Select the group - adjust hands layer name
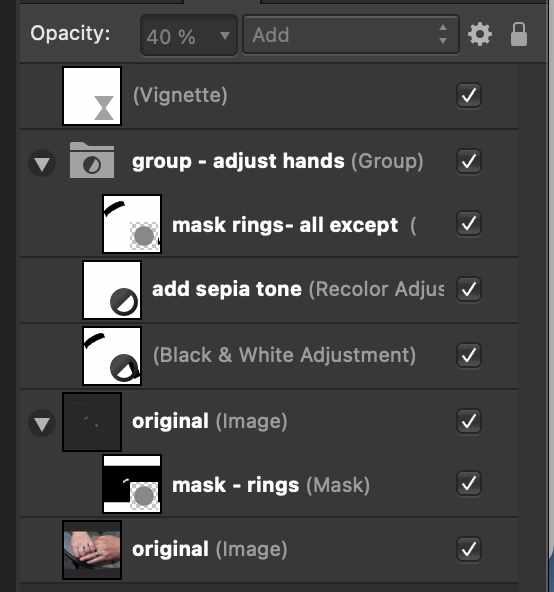554x592 pixels. [x=238, y=161]
